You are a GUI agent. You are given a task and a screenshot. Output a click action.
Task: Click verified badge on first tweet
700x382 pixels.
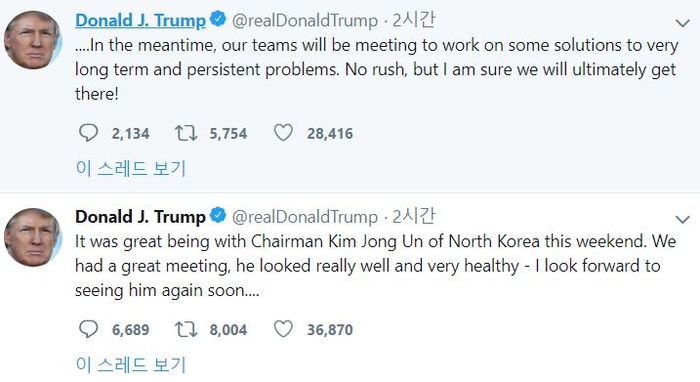(218, 20)
